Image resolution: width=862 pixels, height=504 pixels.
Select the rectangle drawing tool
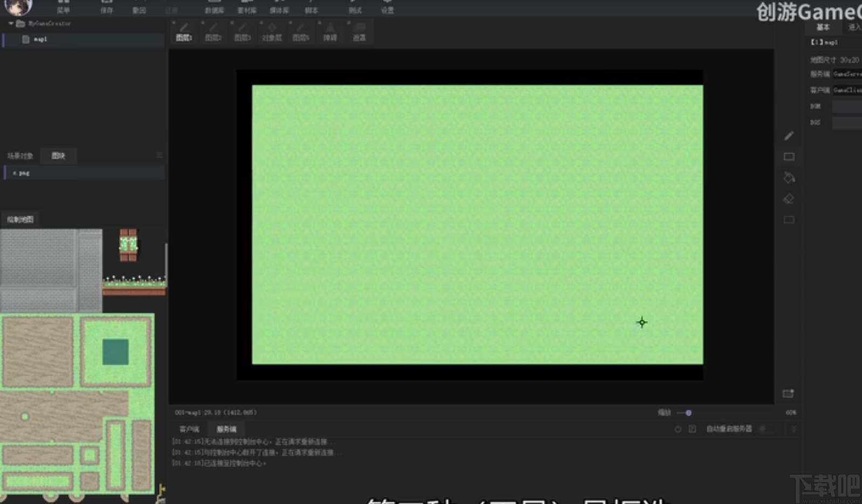pyautogui.click(x=789, y=157)
